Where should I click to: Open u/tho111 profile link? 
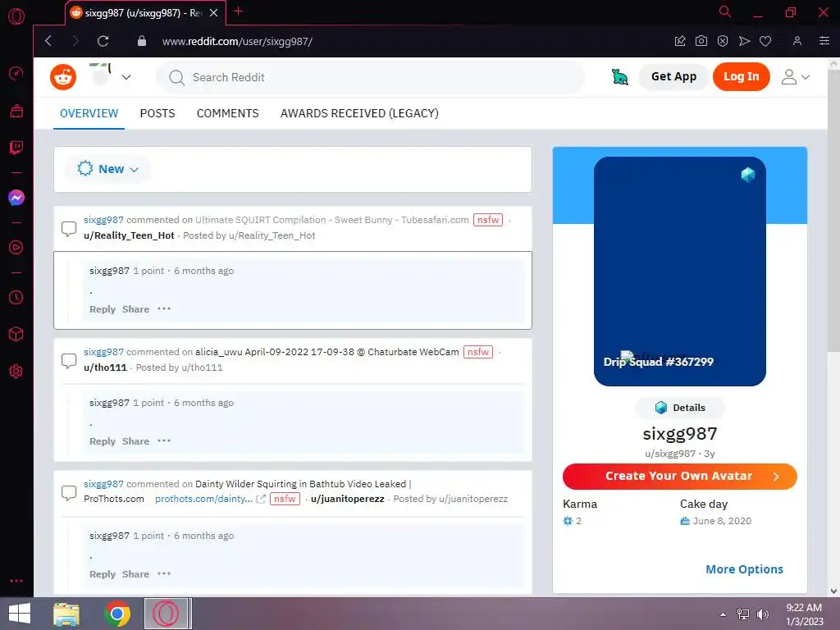tap(105, 367)
